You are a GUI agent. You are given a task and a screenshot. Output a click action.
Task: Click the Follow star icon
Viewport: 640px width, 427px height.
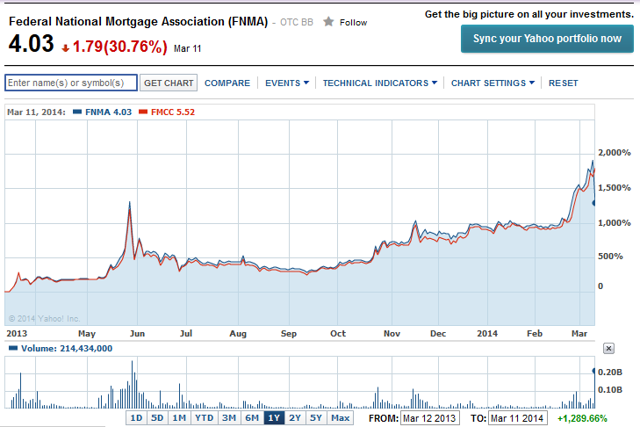coord(328,22)
